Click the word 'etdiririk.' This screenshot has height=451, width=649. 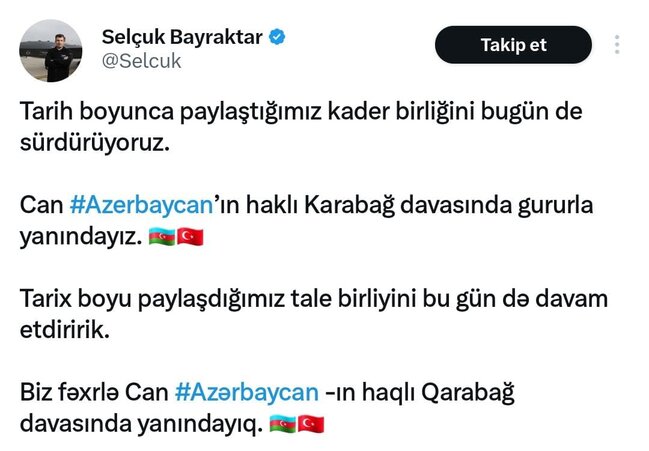point(65,330)
